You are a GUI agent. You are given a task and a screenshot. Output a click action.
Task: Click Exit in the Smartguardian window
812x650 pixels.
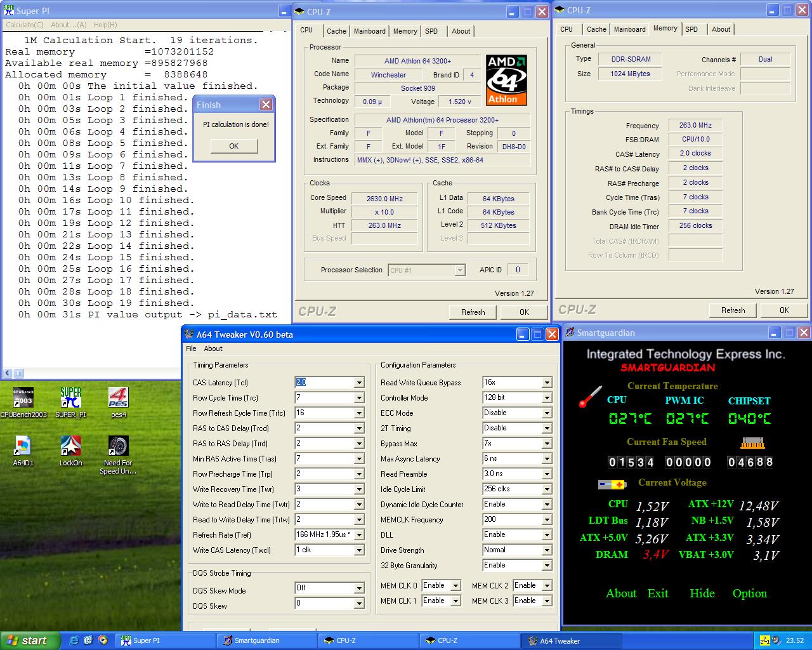tap(658, 594)
